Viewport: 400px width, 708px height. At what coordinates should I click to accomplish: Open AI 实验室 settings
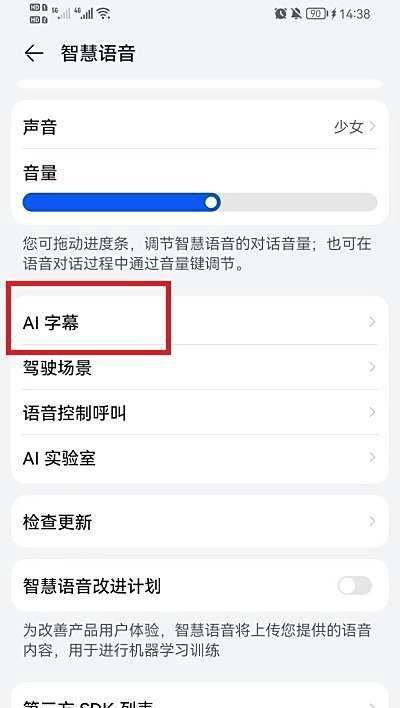coord(200,458)
